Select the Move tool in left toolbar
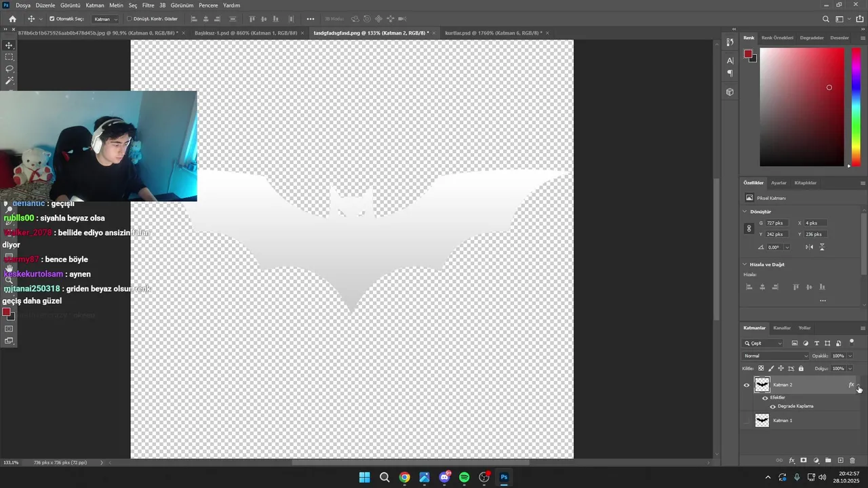This screenshot has width=868, height=488. (9, 45)
